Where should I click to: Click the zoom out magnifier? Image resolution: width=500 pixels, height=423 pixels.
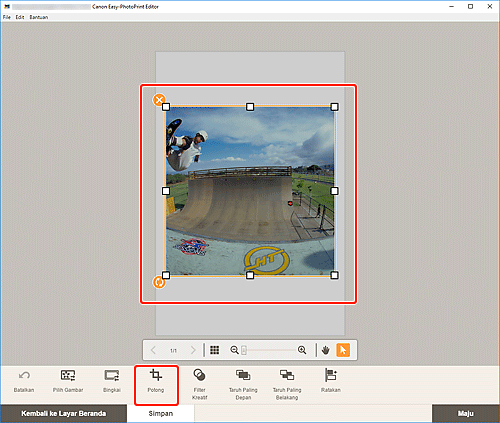coord(234,350)
